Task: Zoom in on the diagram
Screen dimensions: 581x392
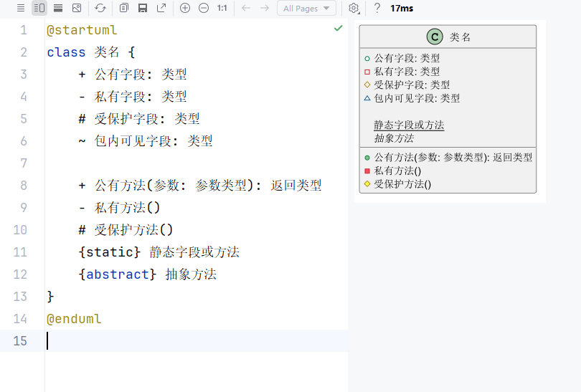Action: [185, 8]
